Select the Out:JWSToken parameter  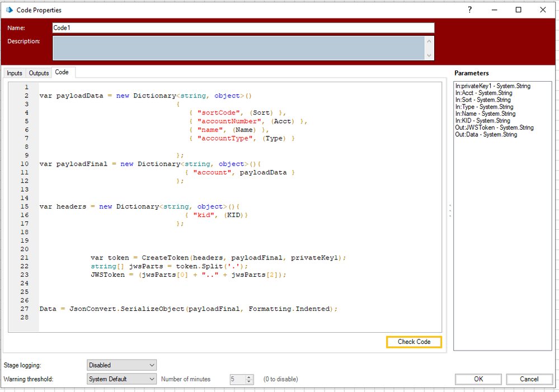pyautogui.click(x=494, y=127)
